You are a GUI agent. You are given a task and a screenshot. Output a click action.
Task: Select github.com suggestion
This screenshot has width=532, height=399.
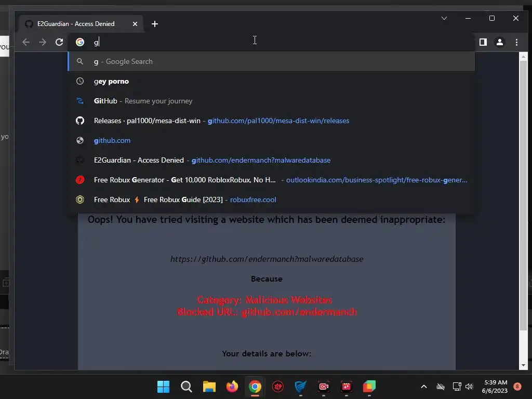[x=271, y=140]
